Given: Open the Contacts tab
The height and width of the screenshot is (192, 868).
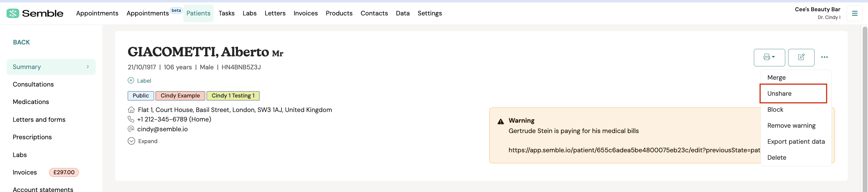Looking at the screenshot, I should [x=374, y=13].
